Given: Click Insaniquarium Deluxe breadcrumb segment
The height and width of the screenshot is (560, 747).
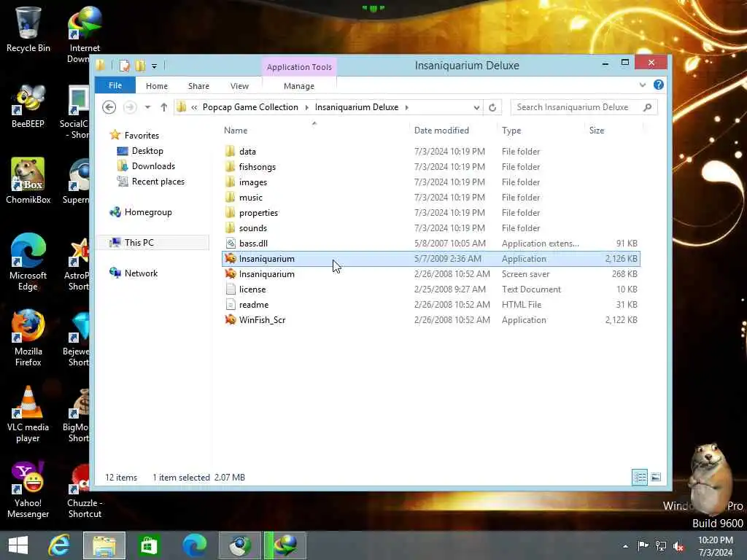Looking at the screenshot, I should click(356, 107).
